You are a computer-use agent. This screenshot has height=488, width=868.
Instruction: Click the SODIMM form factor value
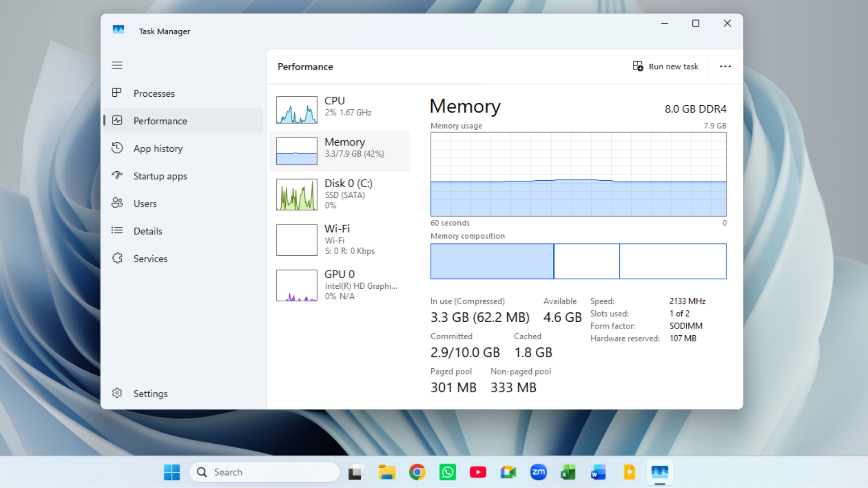tap(686, 326)
